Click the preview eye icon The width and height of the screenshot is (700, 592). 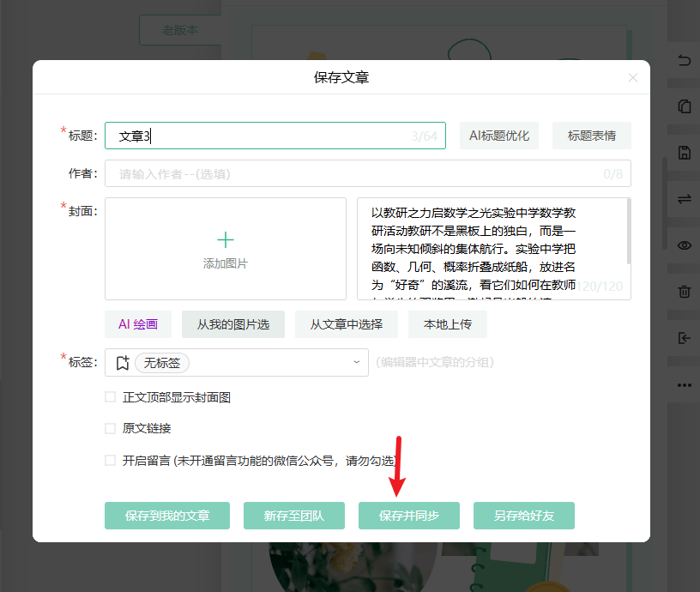tap(683, 245)
